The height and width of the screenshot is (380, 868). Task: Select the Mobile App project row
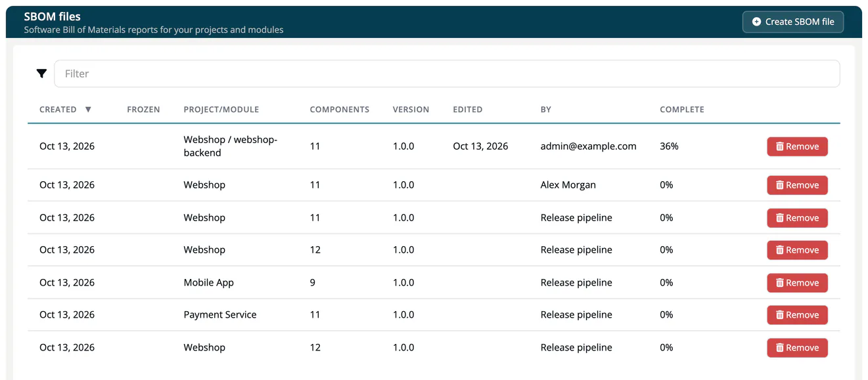[434, 282]
